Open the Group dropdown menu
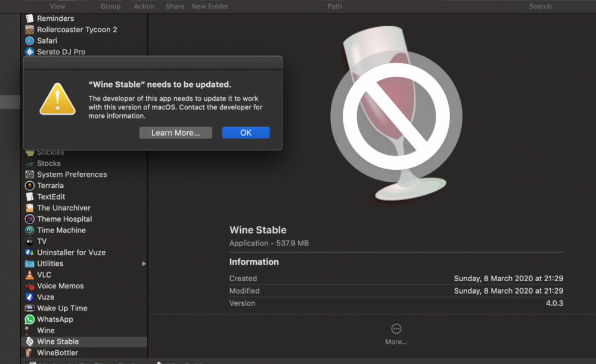This screenshot has height=364, width=596. point(110,6)
